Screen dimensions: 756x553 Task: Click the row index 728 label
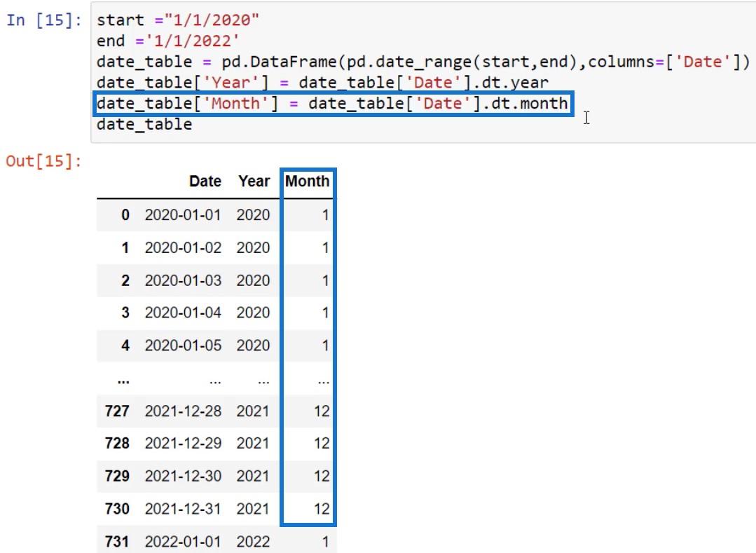(x=117, y=443)
